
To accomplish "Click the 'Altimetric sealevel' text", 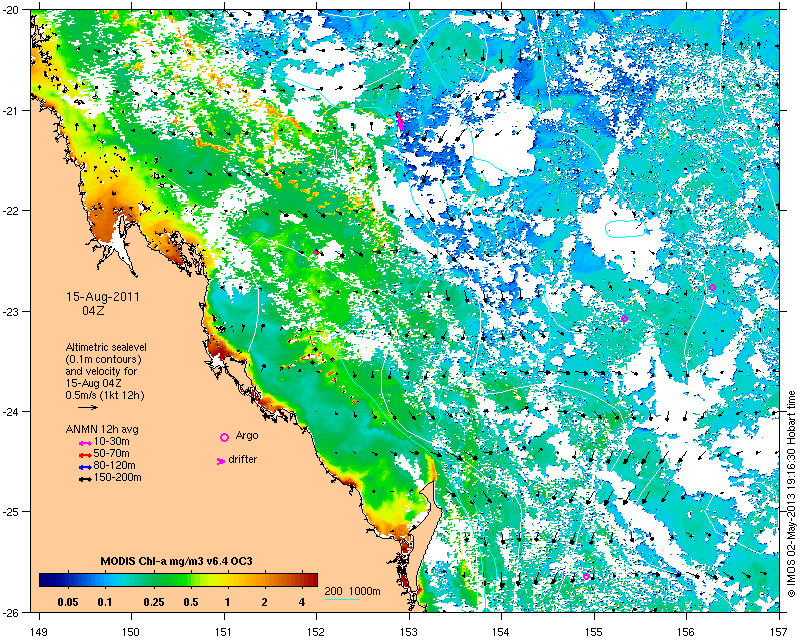I will [x=106, y=347].
